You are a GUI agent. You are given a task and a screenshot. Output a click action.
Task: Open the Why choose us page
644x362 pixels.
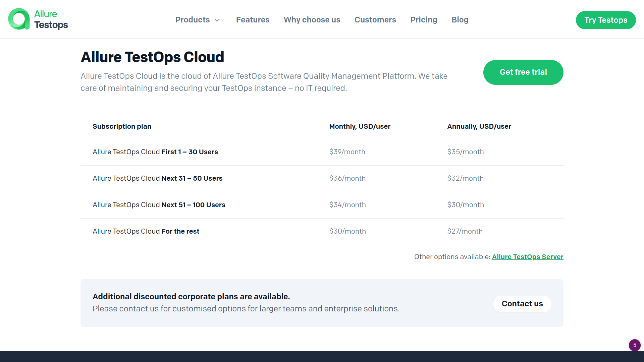click(x=312, y=20)
